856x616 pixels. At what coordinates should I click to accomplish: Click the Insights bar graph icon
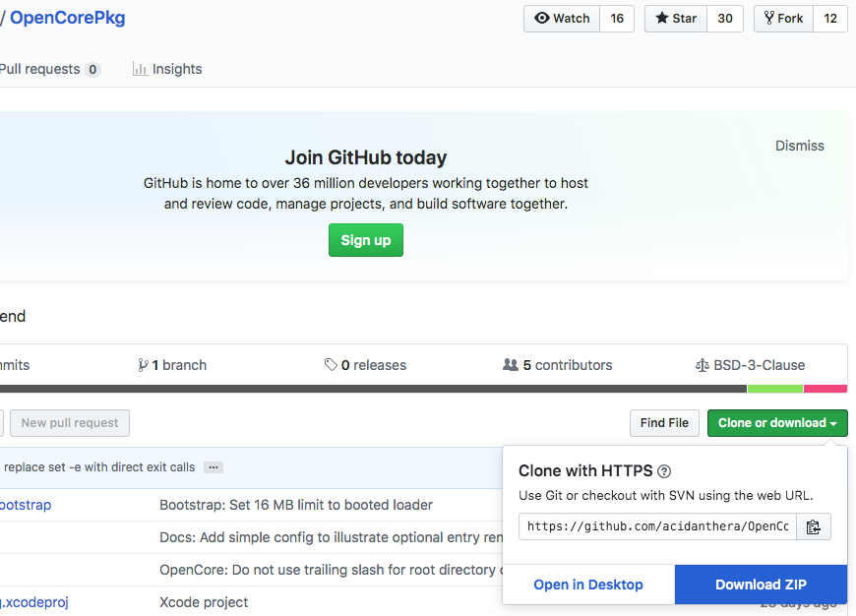click(140, 69)
